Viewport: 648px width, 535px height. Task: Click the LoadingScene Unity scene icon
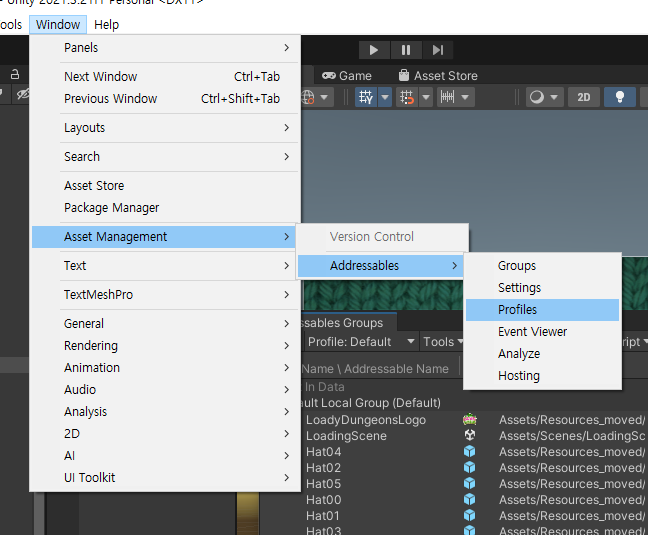(469, 435)
